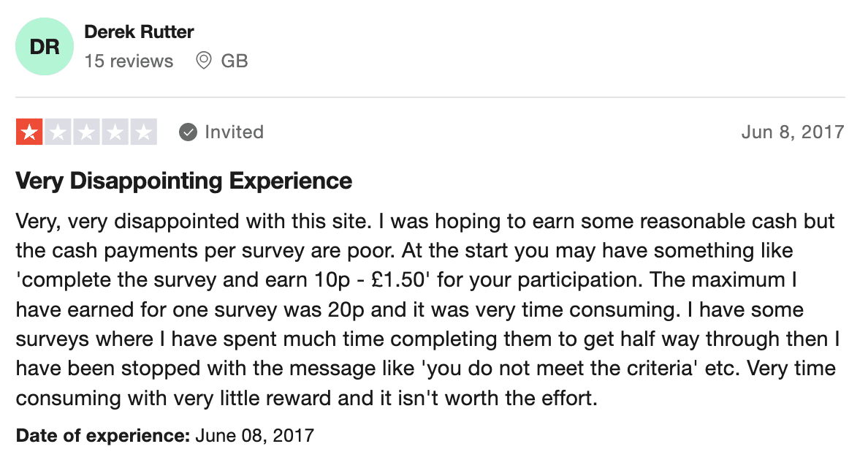Screen dimensions: 868x452
Task: Click the fifth grey rating star
Action: click(144, 132)
